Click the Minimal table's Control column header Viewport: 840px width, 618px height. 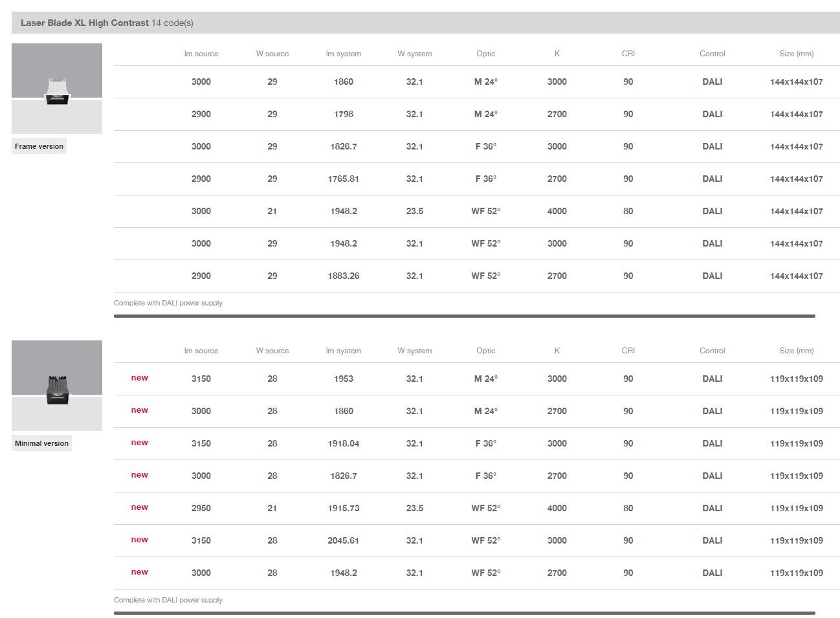(712, 351)
